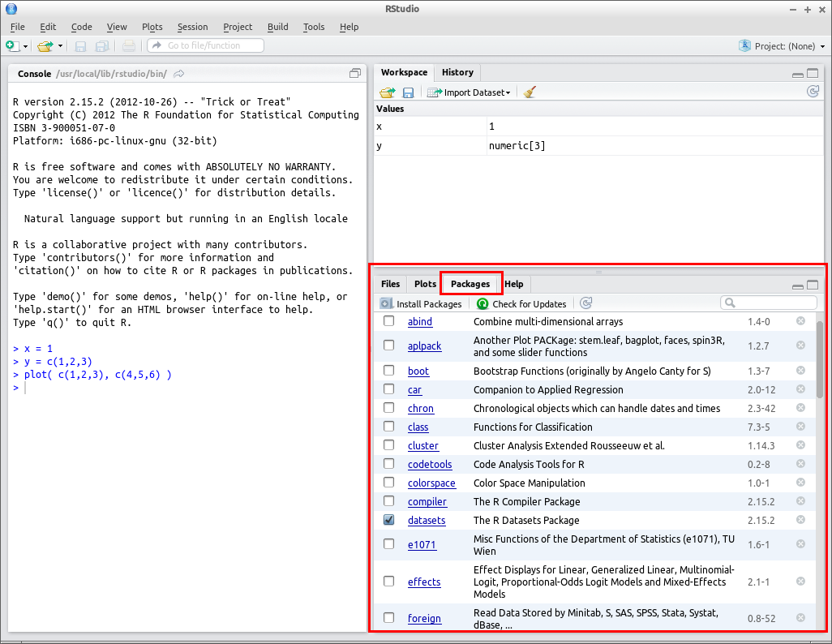
Task: Open the Session menu
Action: point(193,27)
